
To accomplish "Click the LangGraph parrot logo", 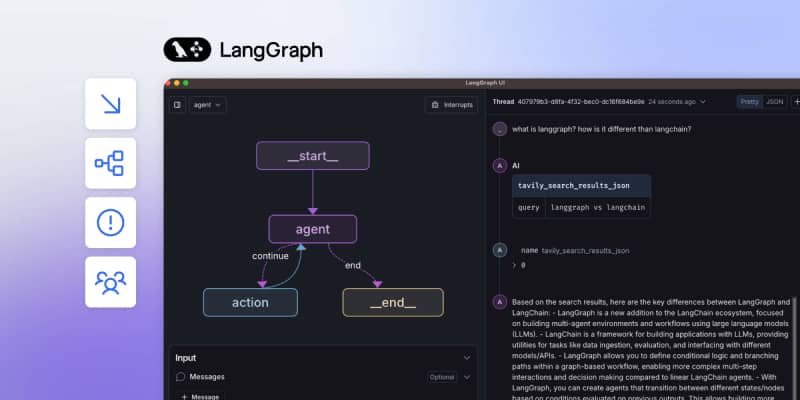I will click(x=187, y=49).
